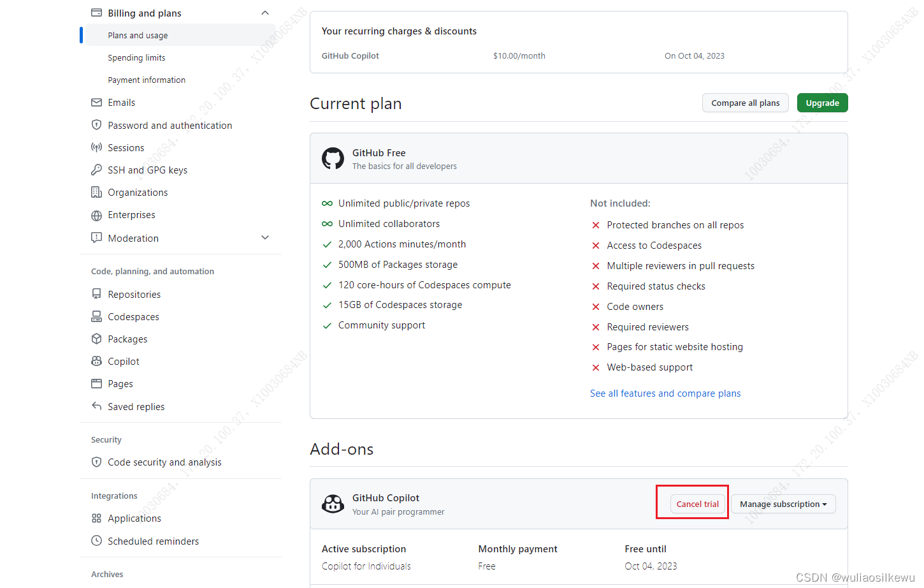Open Packages settings
This screenshot has height=588, width=924.
(127, 339)
